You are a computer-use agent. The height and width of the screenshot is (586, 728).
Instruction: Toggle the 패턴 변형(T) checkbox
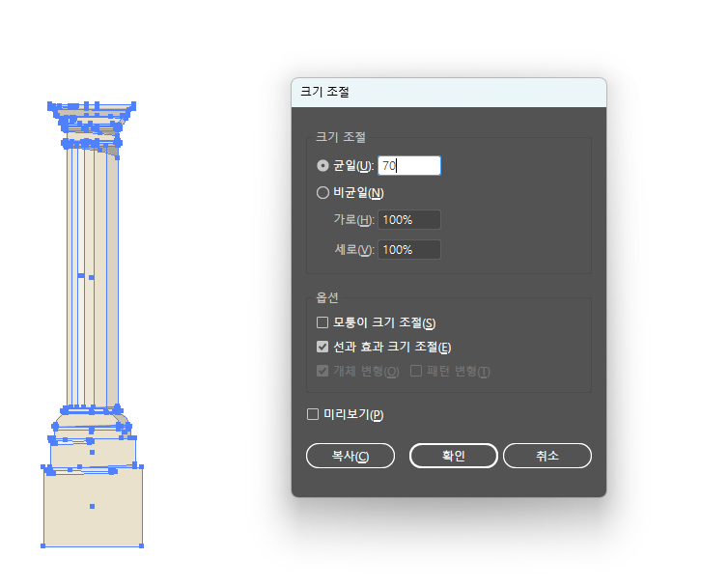tap(416, 371)
